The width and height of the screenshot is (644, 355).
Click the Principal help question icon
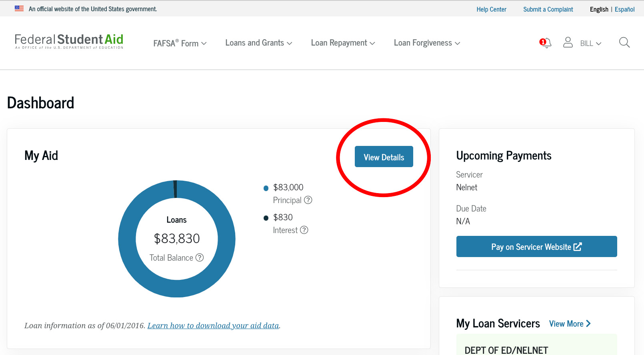click(x=308, y=200)
